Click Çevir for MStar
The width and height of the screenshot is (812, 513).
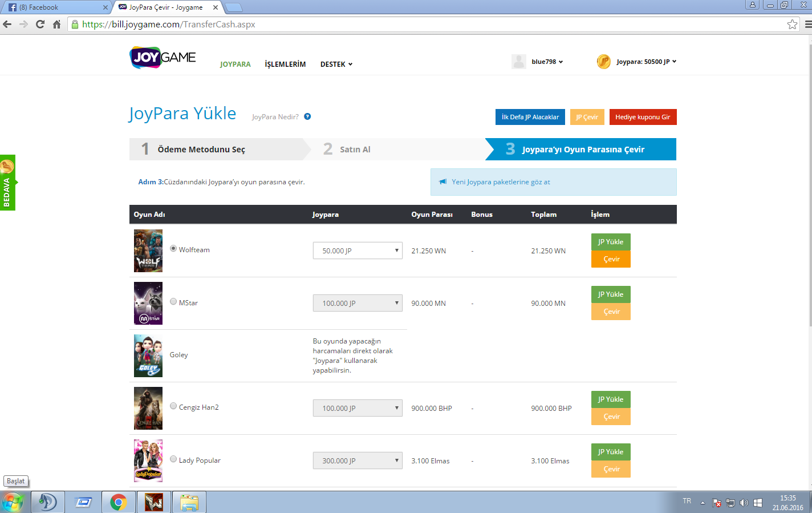coord(611,312)
